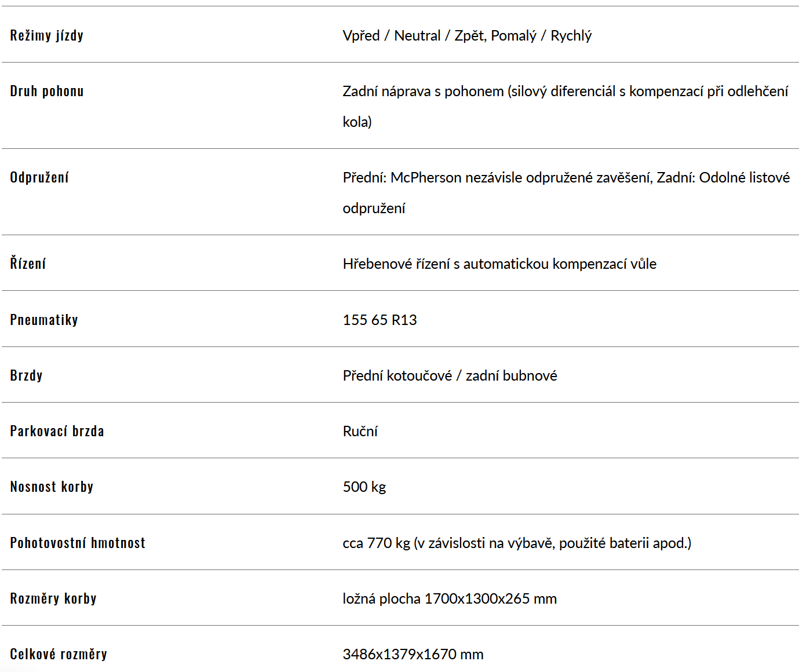799x672 pixels.
Task: Click the Parkovací brzda label
Action: point(57,431)
